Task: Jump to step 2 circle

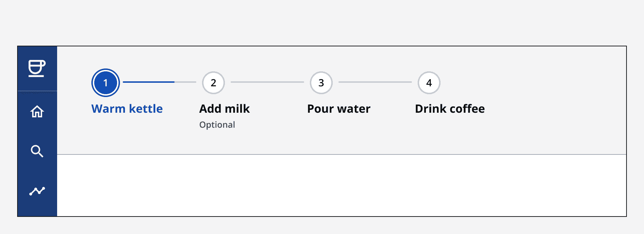Action: coord(213,82)
